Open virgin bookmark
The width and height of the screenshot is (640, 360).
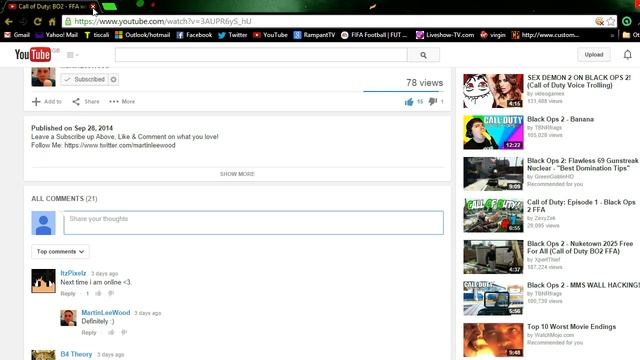click(x=493, y=35)
